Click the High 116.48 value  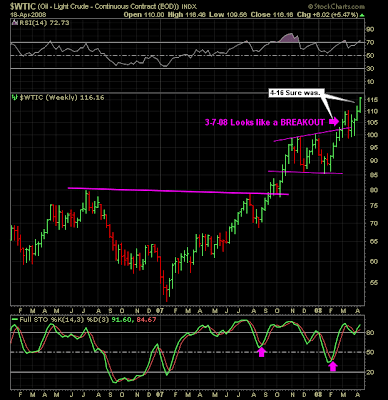pos(186,15)
